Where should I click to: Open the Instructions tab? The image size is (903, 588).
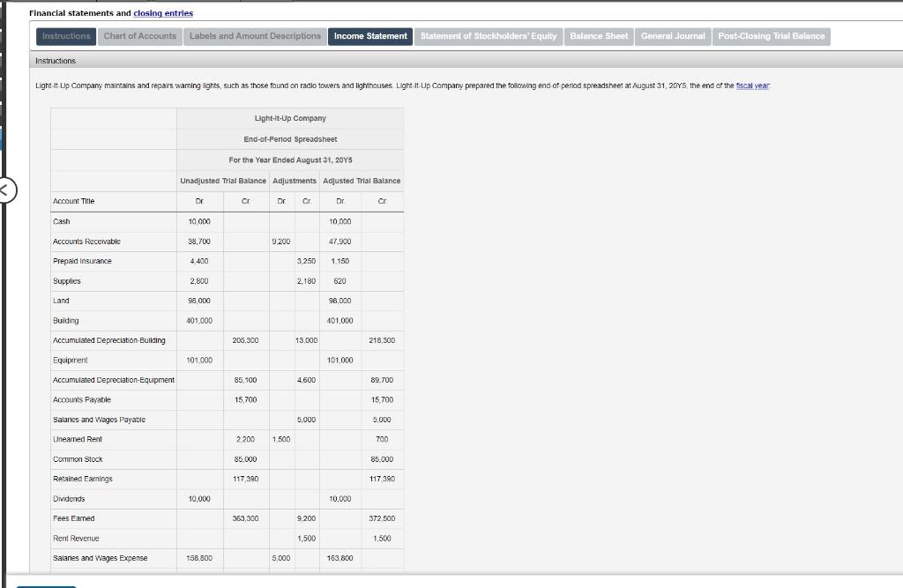point(66,36)
